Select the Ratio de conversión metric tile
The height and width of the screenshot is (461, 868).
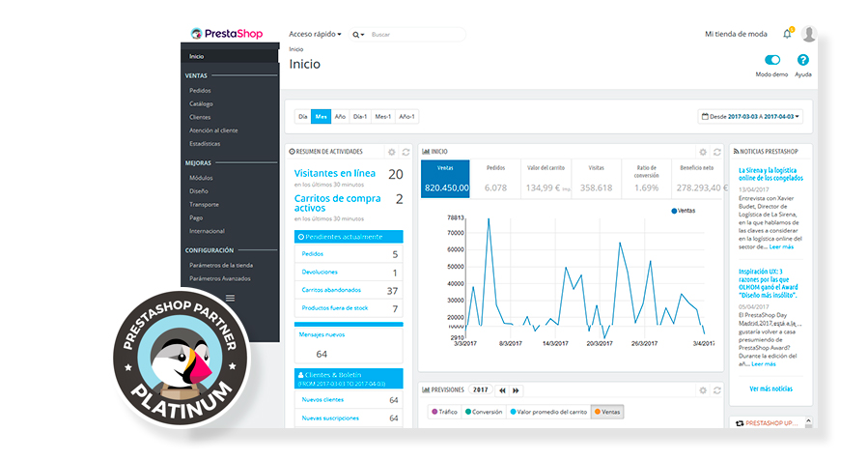click(646, 179)
